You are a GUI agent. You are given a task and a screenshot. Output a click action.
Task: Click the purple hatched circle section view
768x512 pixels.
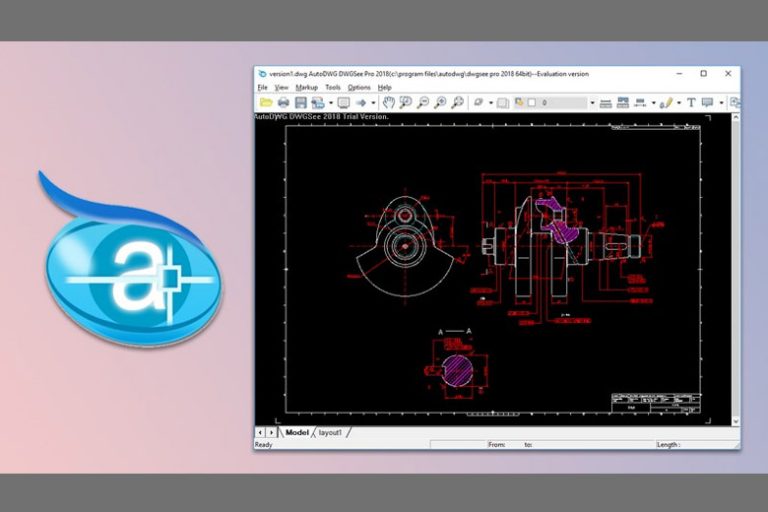tap(457, 370)
